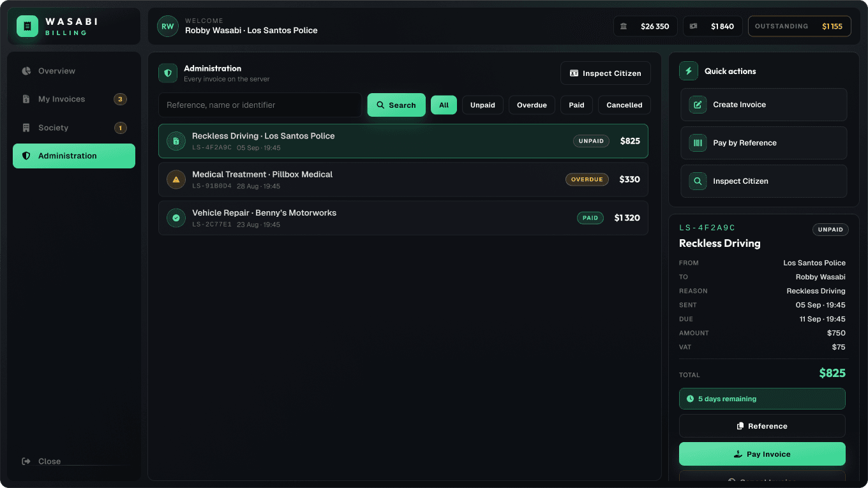
Task: Click the RW user avatar
Action: pyautogui.click(x=167, y=26)
